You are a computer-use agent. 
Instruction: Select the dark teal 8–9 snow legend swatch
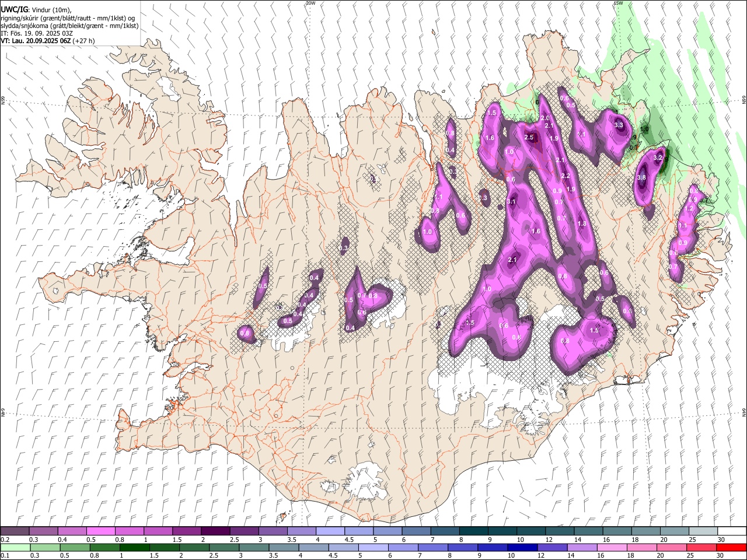click(473, 531)
